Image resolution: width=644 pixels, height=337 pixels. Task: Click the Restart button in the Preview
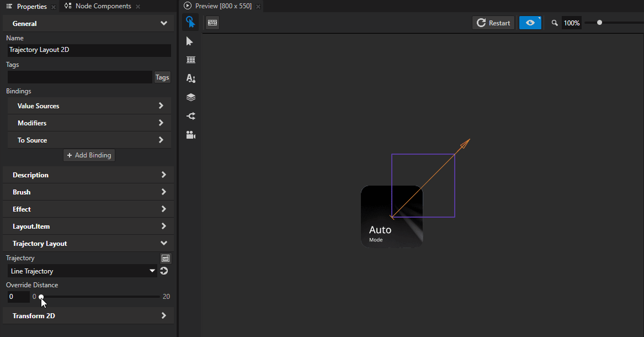click(x=492, y=23)
